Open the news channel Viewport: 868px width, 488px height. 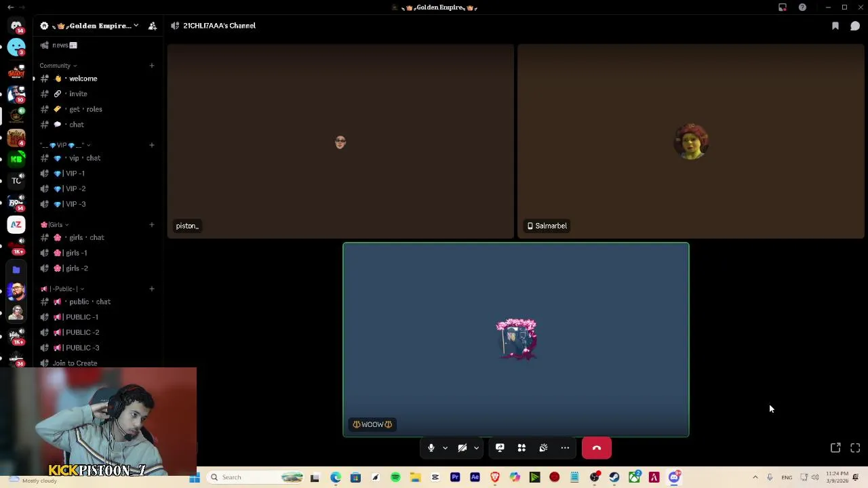tap(64, 45)
